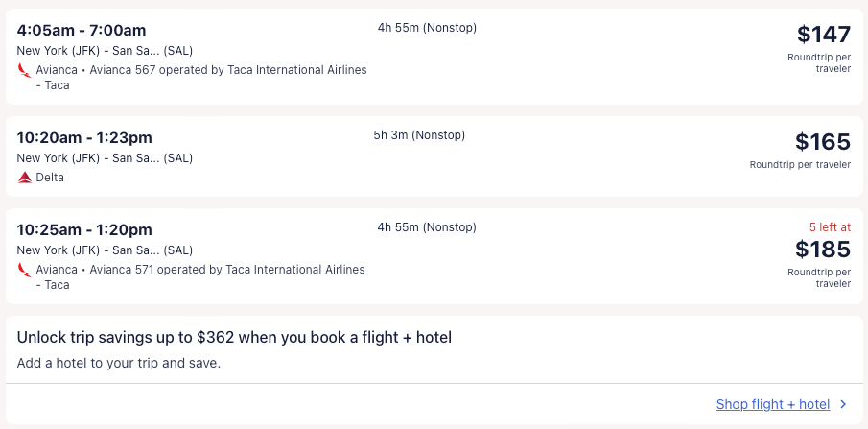This screenshot has height=429, width=868.
Task: Click the Avianca logo on flight 567
Action: click(24, 70)
